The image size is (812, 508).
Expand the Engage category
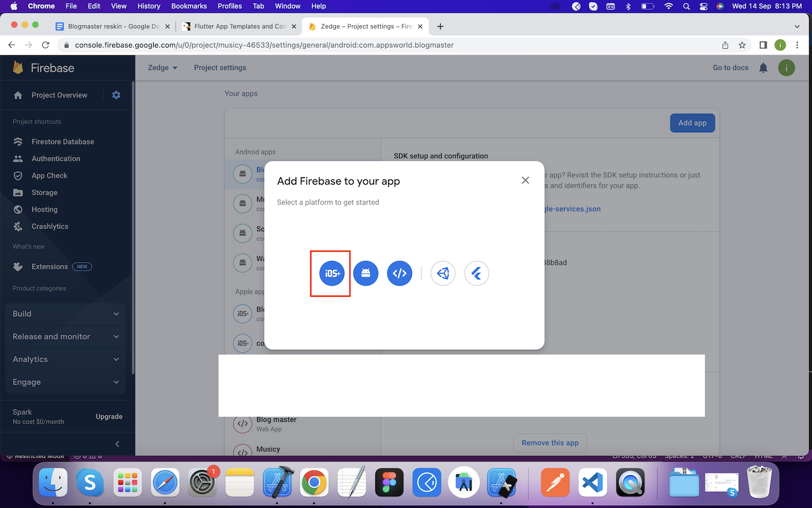(66, 382)
